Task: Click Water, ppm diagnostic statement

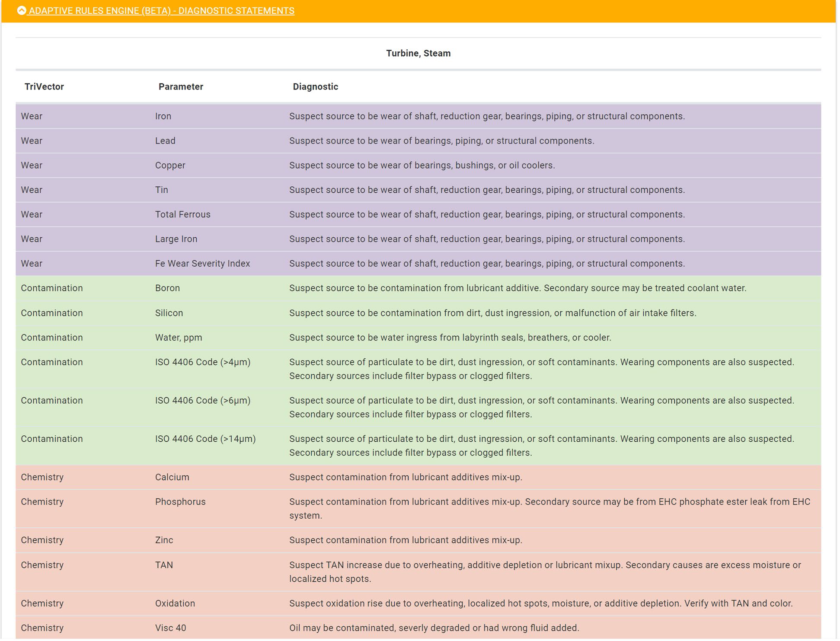Action: tap(450, 338)
